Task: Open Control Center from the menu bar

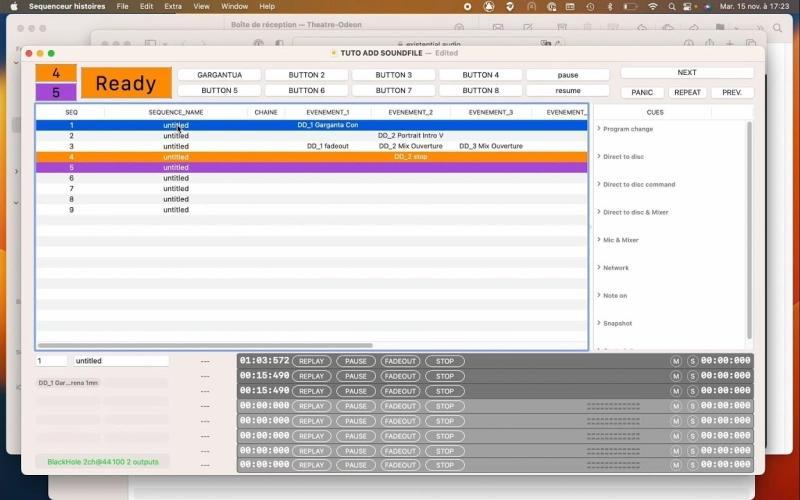Action: pyautogui.click(x=688, y=7)
